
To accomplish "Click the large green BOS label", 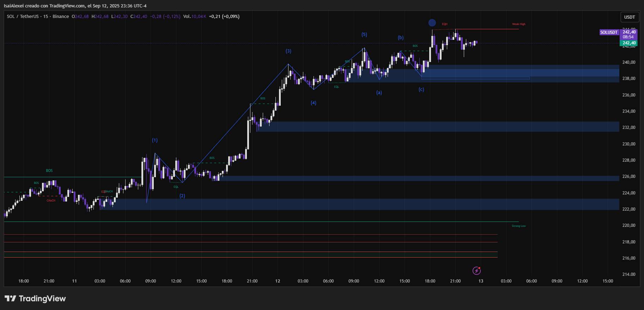I will tap(49, 170).
